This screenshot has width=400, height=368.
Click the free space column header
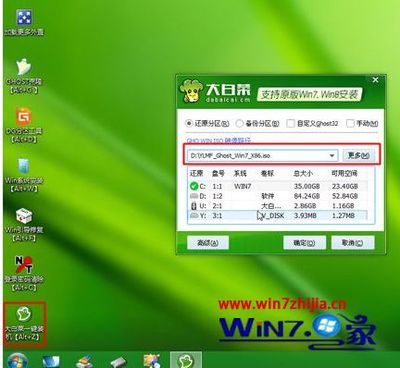coord(344,173)
